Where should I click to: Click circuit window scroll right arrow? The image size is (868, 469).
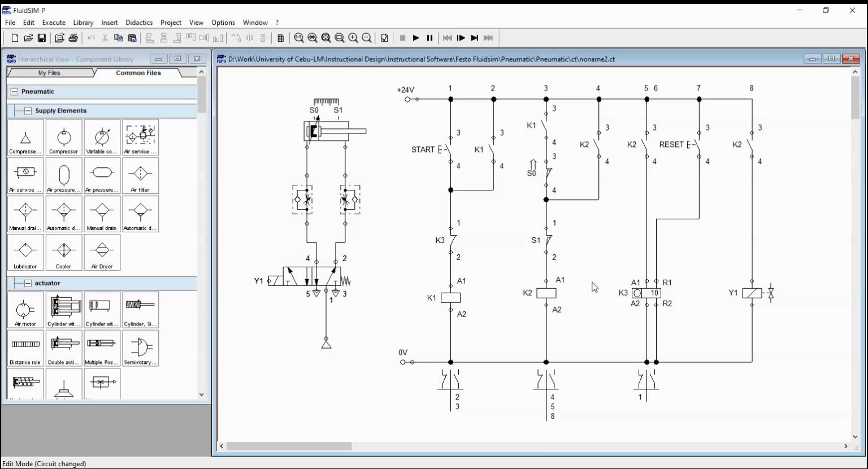[846, 446]
